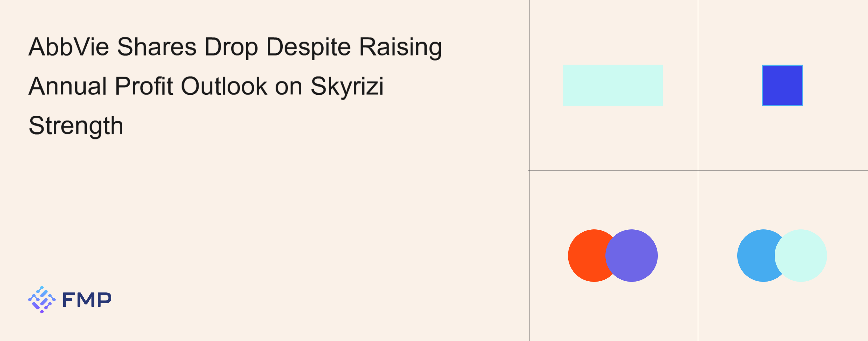Click the FMP diamond logo icon
This screenshot has height=341, width=868.
(x=42, y=299)
